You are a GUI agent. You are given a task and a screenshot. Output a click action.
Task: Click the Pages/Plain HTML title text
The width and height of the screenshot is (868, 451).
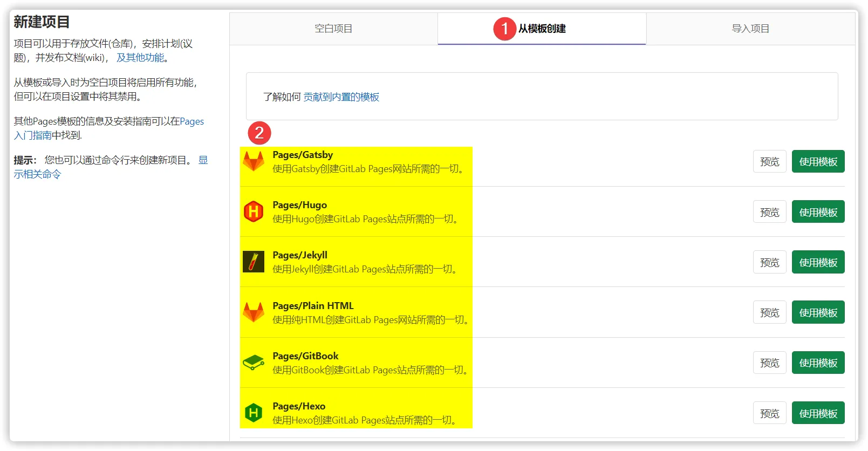click(313, 306)
